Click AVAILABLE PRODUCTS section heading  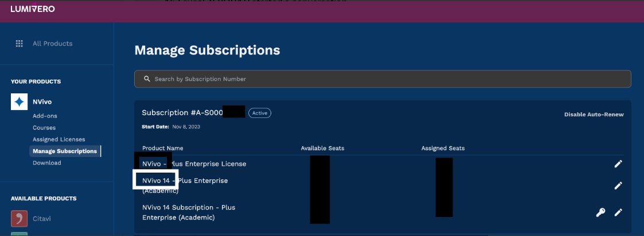pyautogui.click(x=44, y=199)
